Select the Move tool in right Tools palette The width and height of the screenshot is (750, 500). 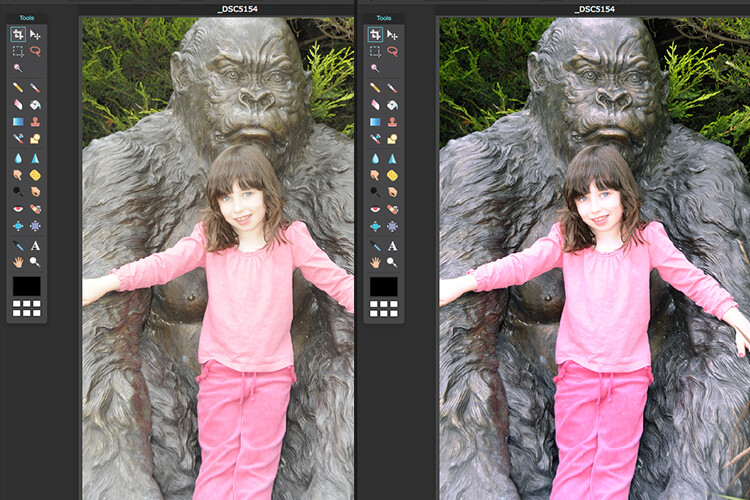tap(392, 34)
